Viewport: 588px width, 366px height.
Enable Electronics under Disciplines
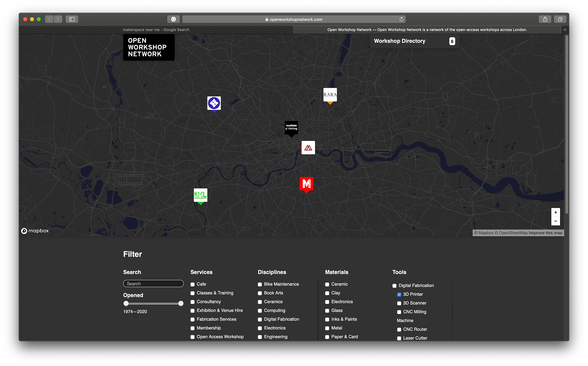click(260, 328)
